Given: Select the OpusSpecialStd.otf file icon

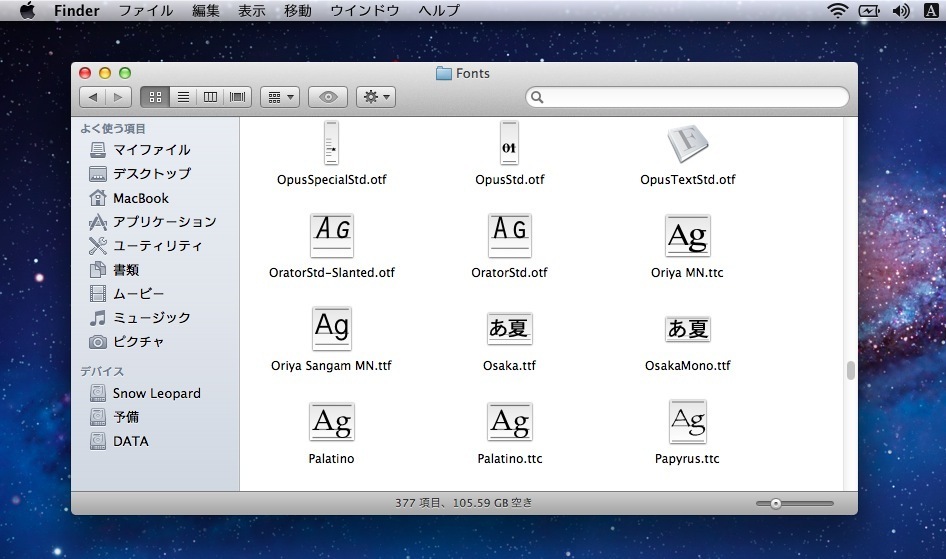Looking at the screenshot, I should point(331,145).
